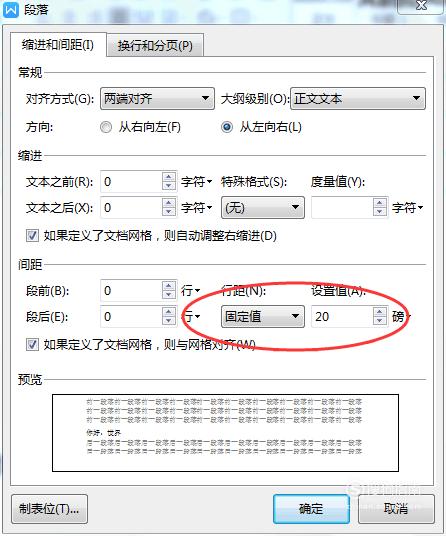Increase 度量值 with up arrow
Screen dimensions: 446x536
pos(380,203)
